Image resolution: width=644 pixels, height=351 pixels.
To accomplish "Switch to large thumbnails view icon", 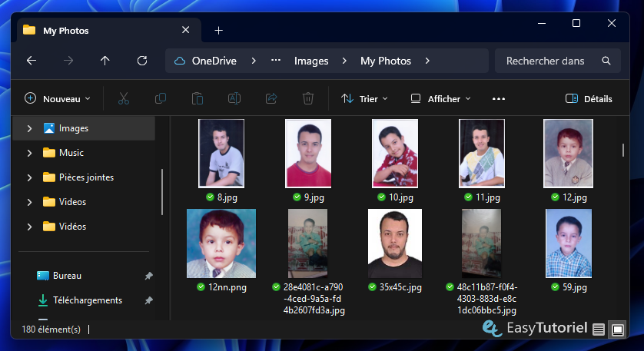I will tap(618, 329).
